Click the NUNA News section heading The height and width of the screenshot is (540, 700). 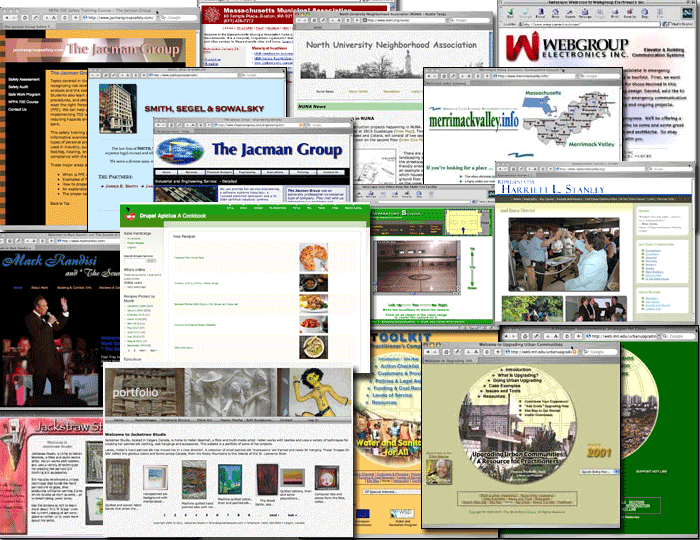click(x=312, y=107)
